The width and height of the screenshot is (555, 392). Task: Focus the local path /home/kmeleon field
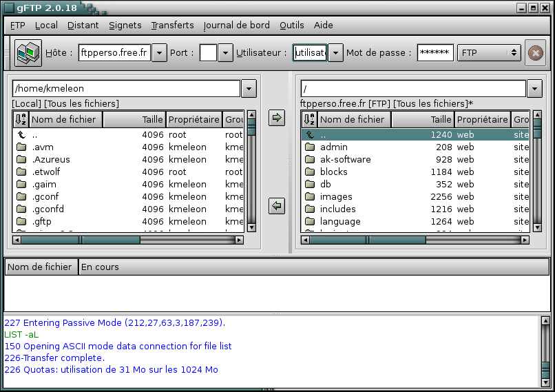click(127, 89)
